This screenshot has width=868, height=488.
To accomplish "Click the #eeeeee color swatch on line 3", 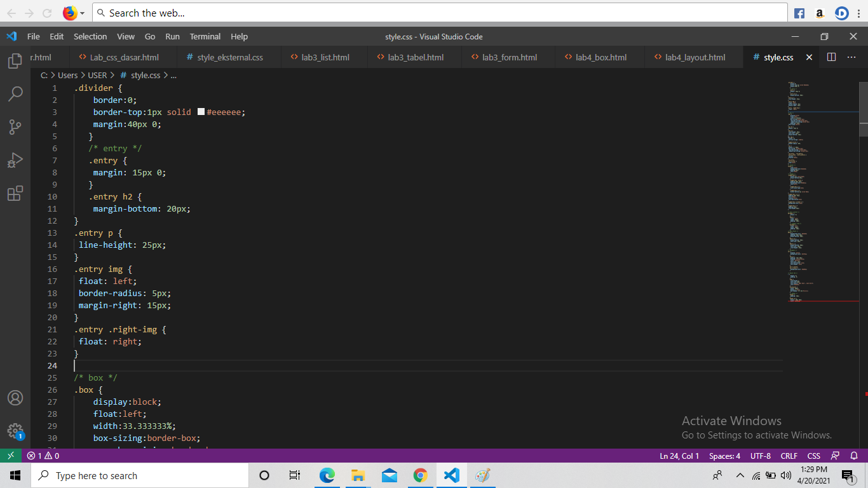I will pyautogui.click(x=201, y=112).
